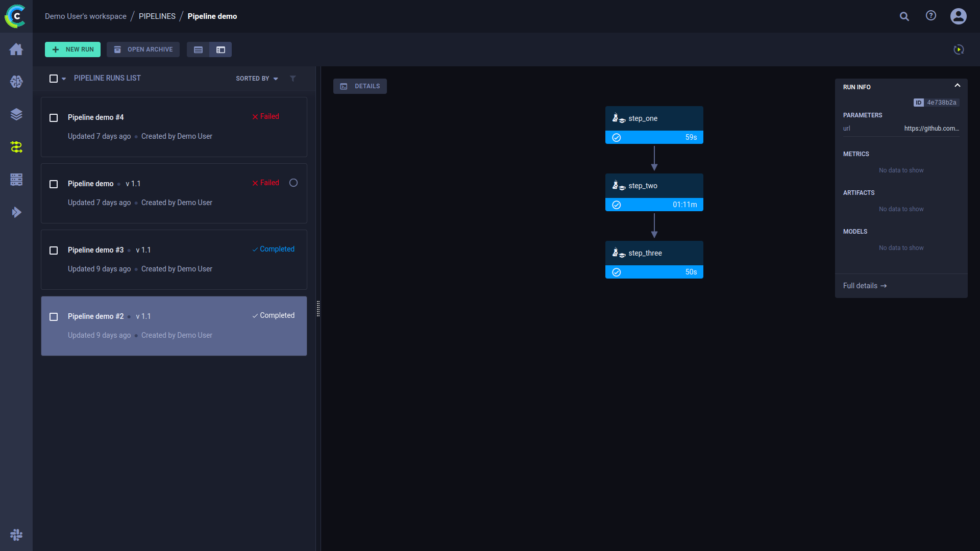Open the home dashboard icon in sidebar
The image size is (980, 551).
[x=16, y=49]
